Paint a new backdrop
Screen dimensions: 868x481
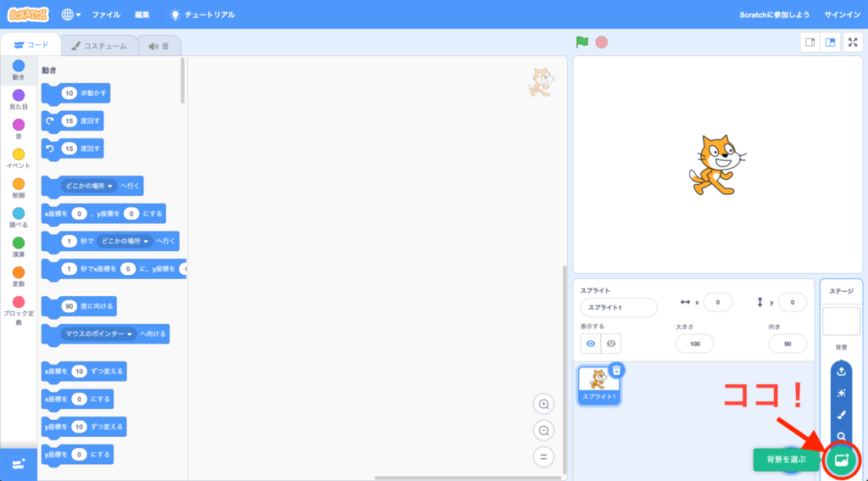coord(842,415)
